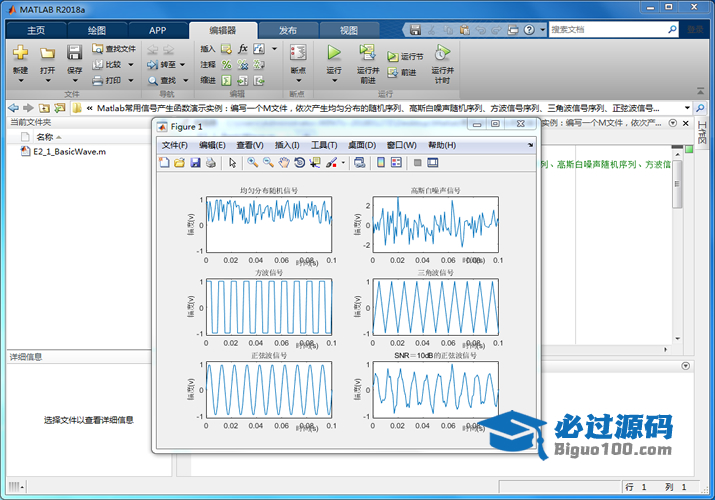The image size is (715, 500).
Task: Click the 断点 (Breakpoints) icon
Action: 298,52
